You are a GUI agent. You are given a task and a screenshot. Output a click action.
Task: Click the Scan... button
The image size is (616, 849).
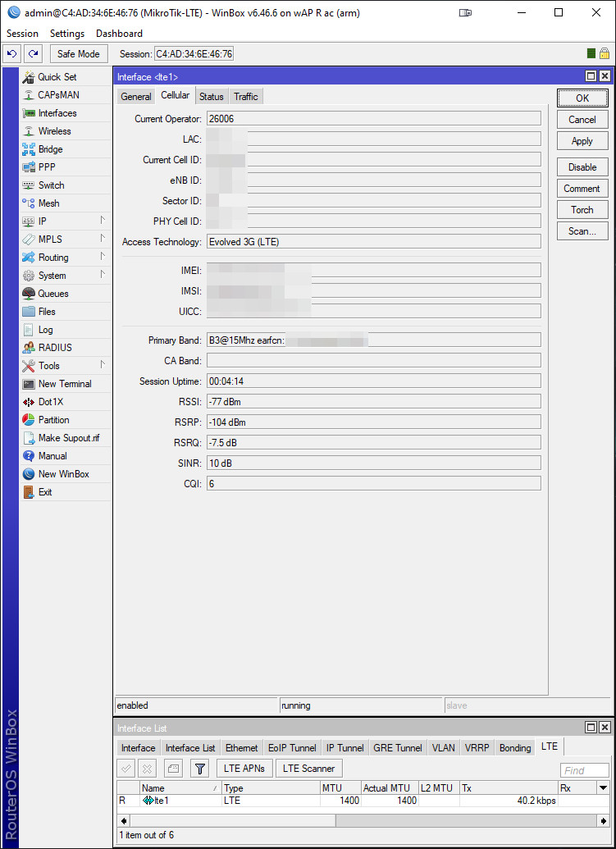(582, 231)
